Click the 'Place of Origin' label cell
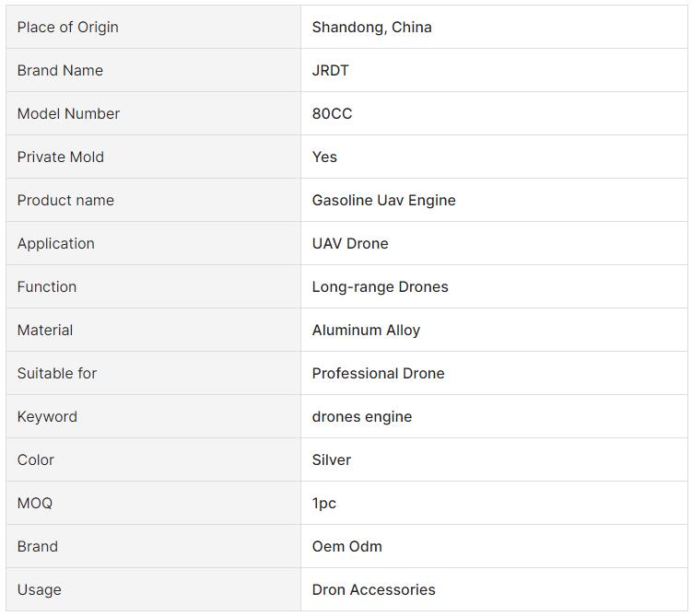This screenshot has height=616, width=692. coord(67,27)
